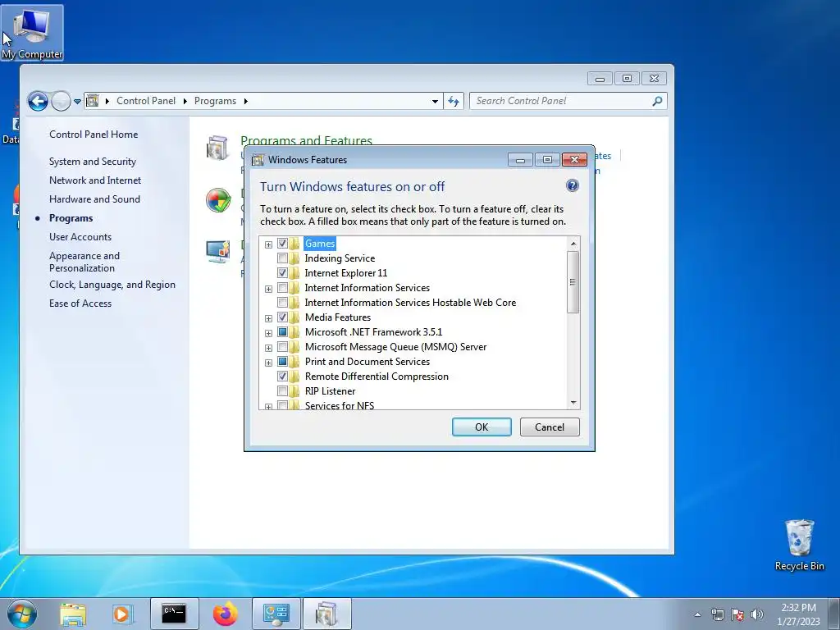
Task: Focus the Search Control Panel field
Action: [561, 101]
